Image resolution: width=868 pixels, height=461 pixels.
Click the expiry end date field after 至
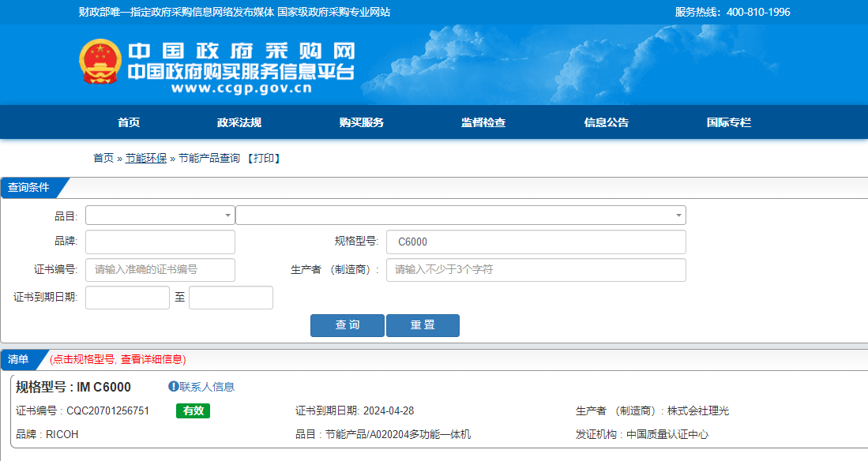point(231,297)
